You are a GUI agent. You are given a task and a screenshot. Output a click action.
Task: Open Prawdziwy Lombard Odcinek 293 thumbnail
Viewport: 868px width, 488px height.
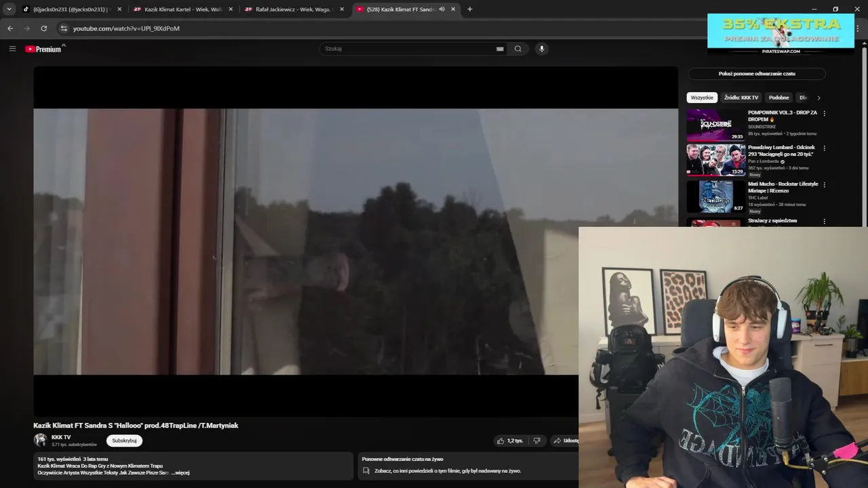[x=715, y=160]
